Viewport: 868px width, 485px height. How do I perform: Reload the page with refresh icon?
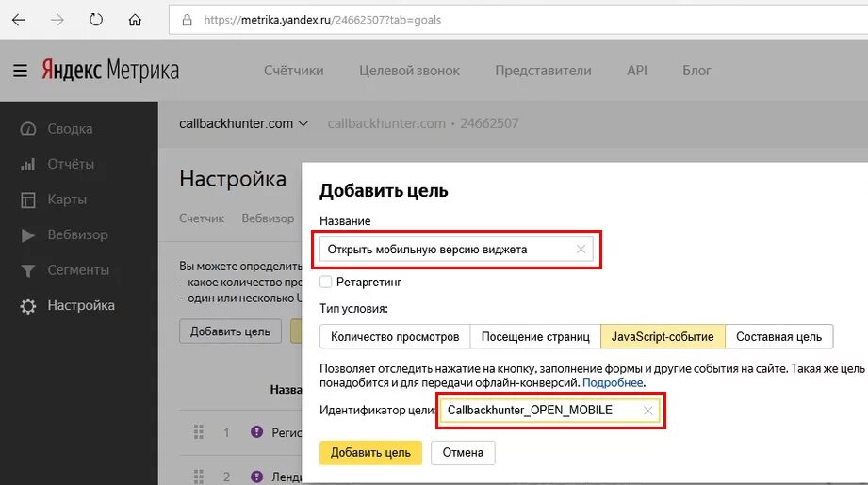point(96,20)
